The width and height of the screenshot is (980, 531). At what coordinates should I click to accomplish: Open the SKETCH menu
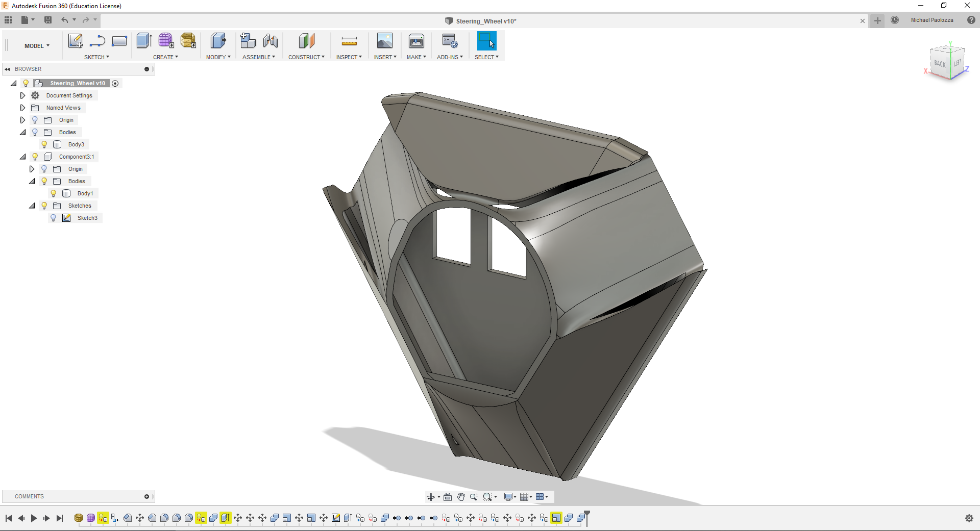tap(96, 57)
